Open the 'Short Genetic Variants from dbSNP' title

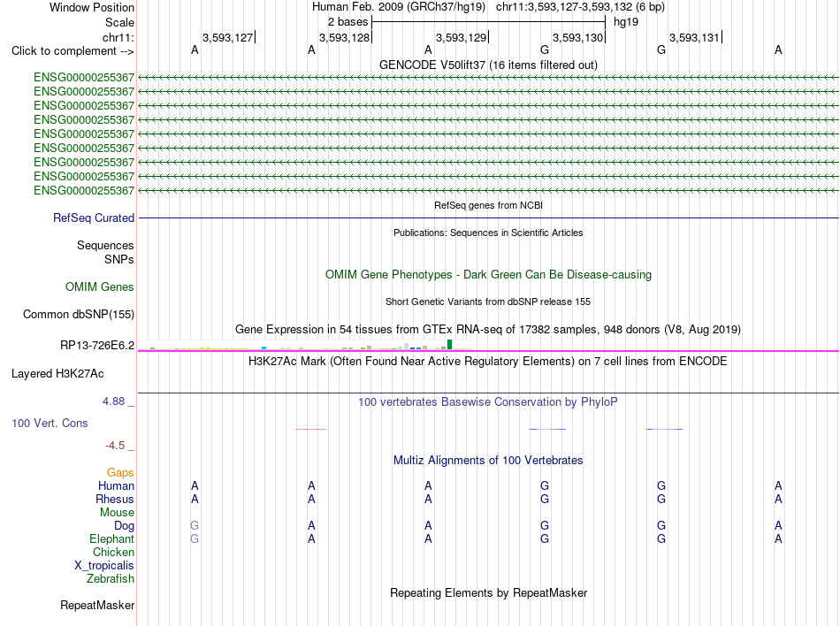488,302
